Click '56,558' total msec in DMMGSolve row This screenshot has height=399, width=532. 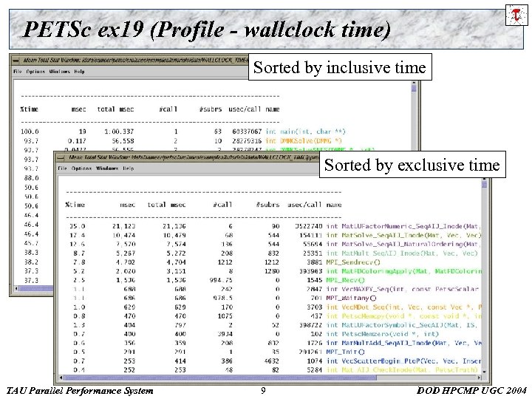[123, 140]
